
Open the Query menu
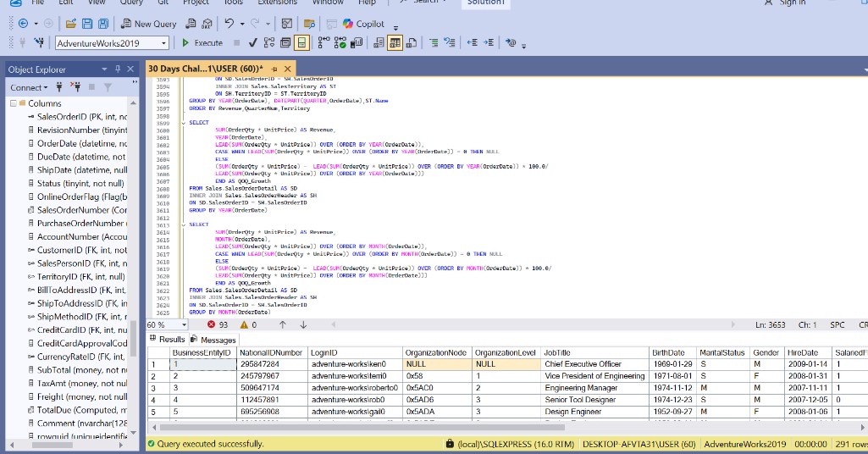pos(131,3)
